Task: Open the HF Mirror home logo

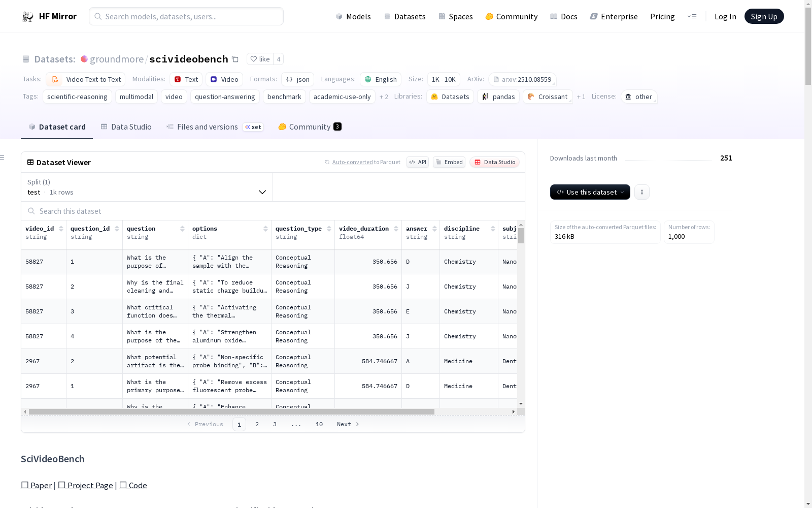Action: coord(49,16)
